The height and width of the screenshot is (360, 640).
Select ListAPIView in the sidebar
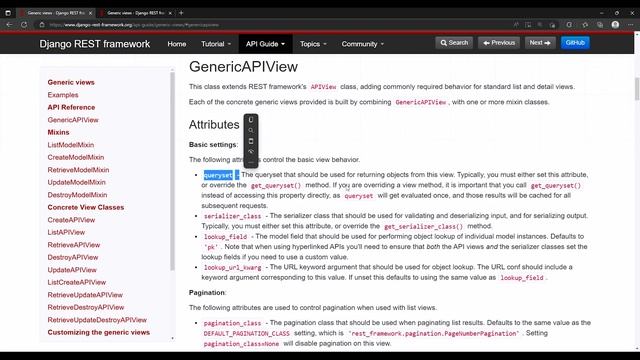66,232
